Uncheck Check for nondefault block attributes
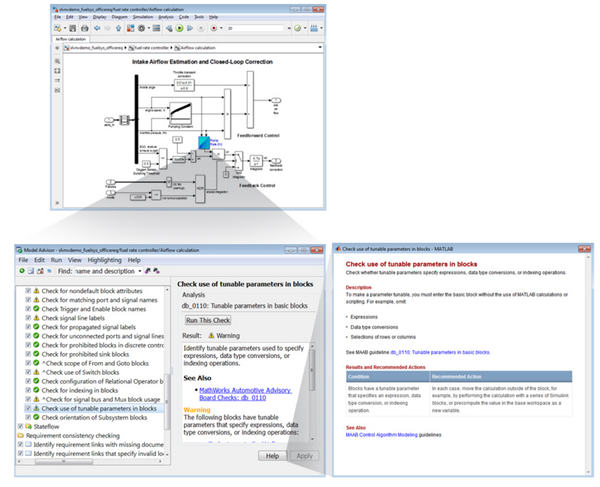 pyautogui.click(x=28, y=291)
